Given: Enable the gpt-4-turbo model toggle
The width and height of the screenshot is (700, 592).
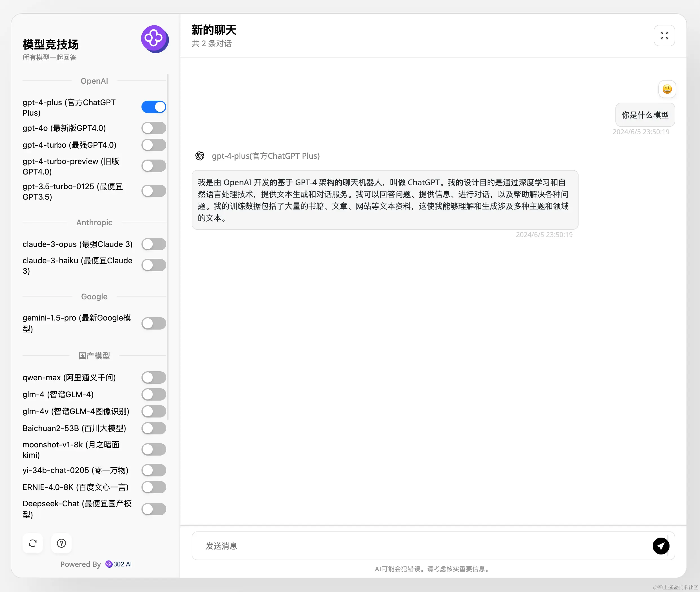Looking at the screenshot, I should coord(154,145).
